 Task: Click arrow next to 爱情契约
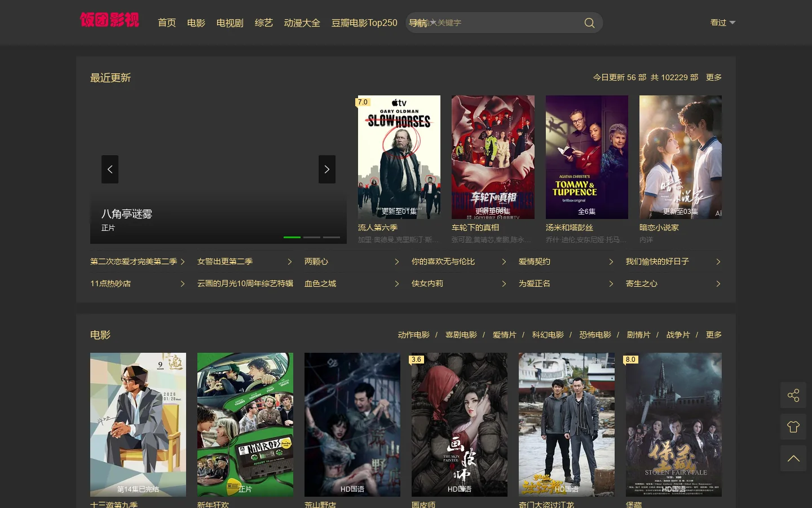[611, 262]
